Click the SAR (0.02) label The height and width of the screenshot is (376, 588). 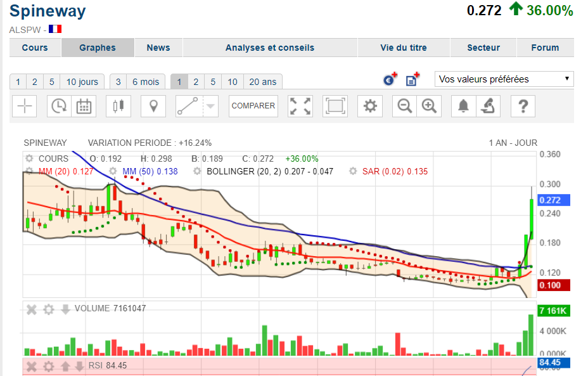point(395,171)
